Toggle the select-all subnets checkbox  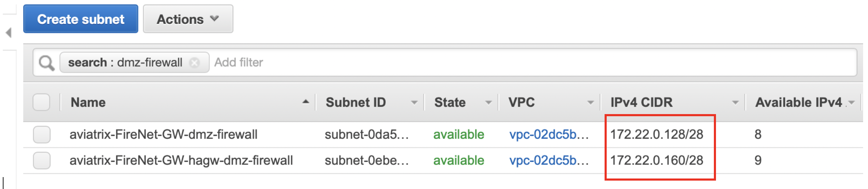41,102
